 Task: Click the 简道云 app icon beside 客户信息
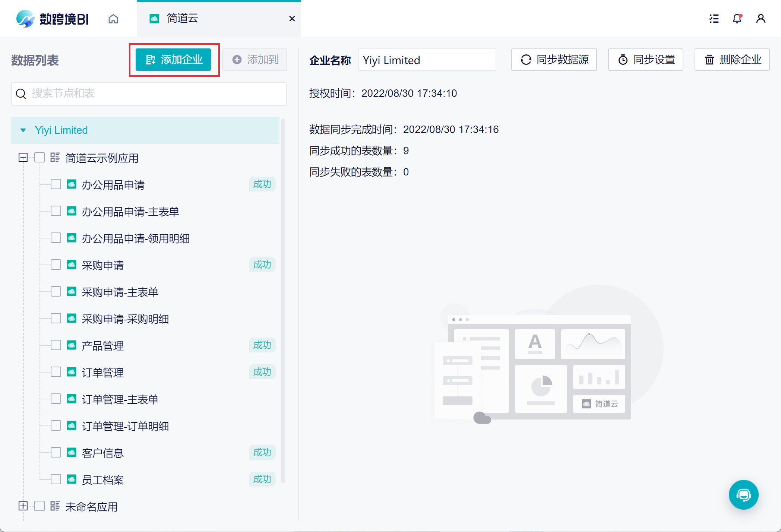[72, 452]
